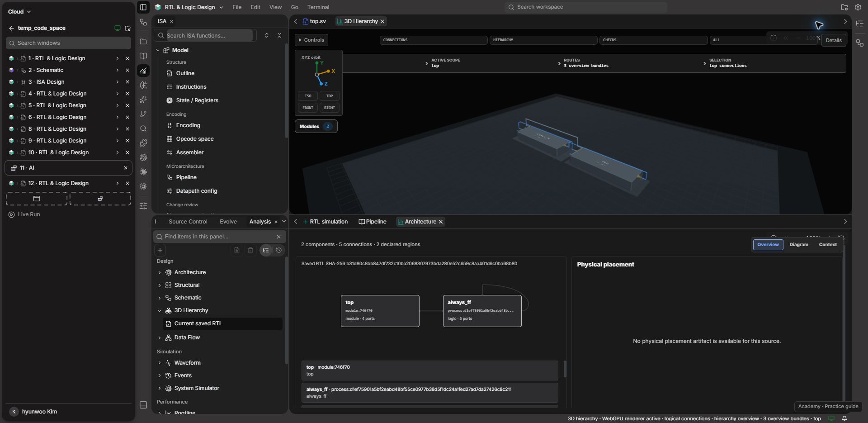Click the Details button

coord(833,40)
